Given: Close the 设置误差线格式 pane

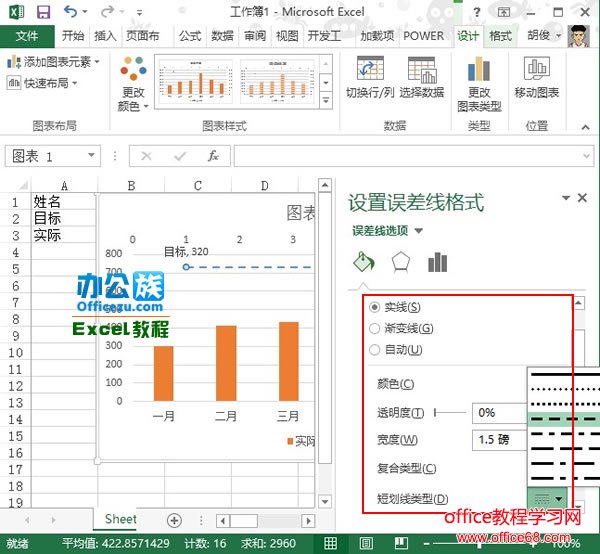Looking at the screenshot, I should point(582,197).
